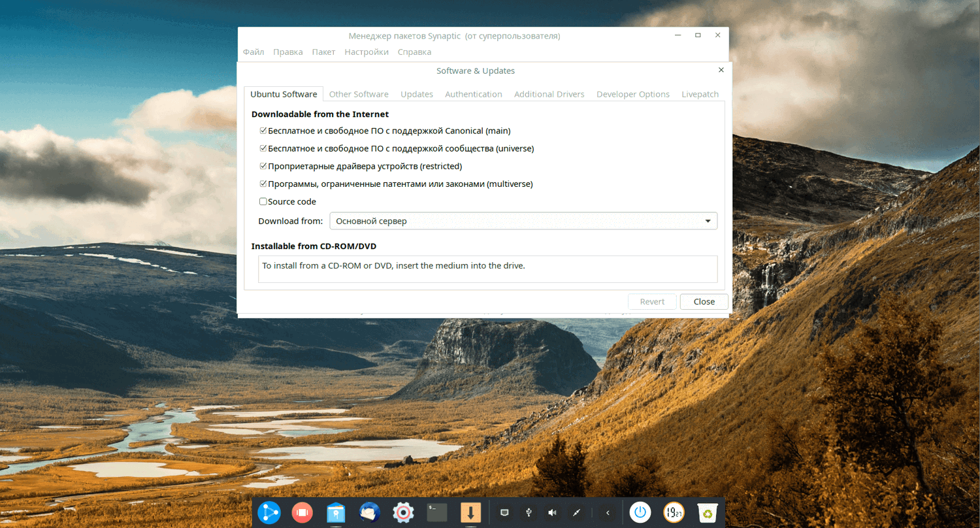Click the clock widget in the dock

[x=674, y=512]
